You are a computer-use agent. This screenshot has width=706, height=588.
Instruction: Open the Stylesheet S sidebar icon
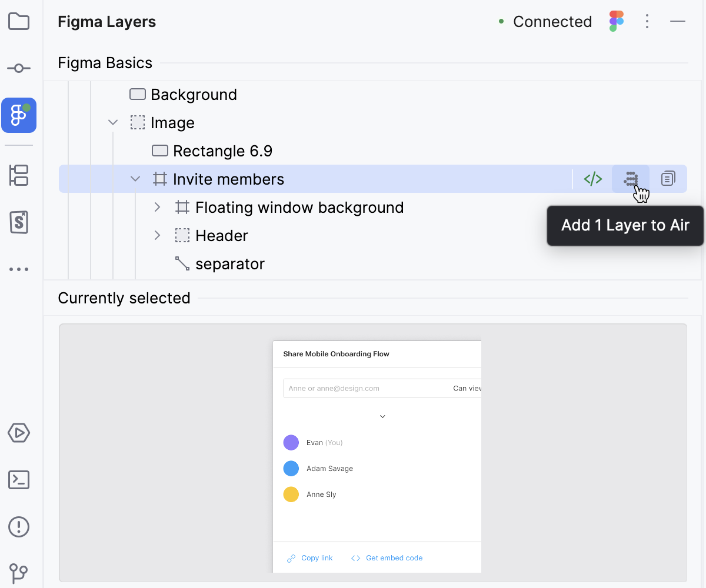pos(19,222)
